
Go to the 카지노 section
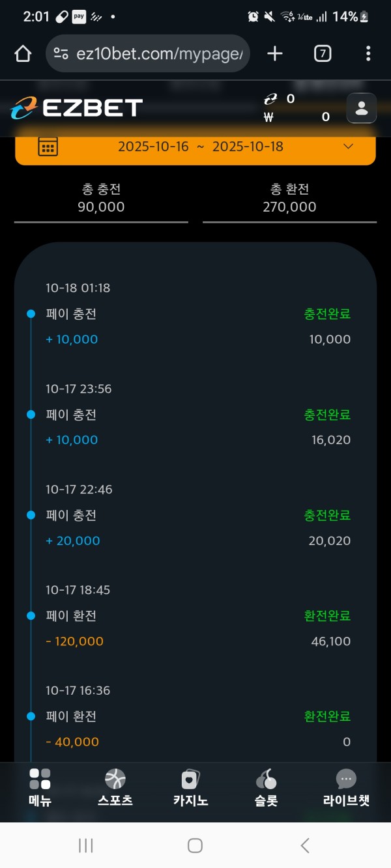click(x=190, y=787)
